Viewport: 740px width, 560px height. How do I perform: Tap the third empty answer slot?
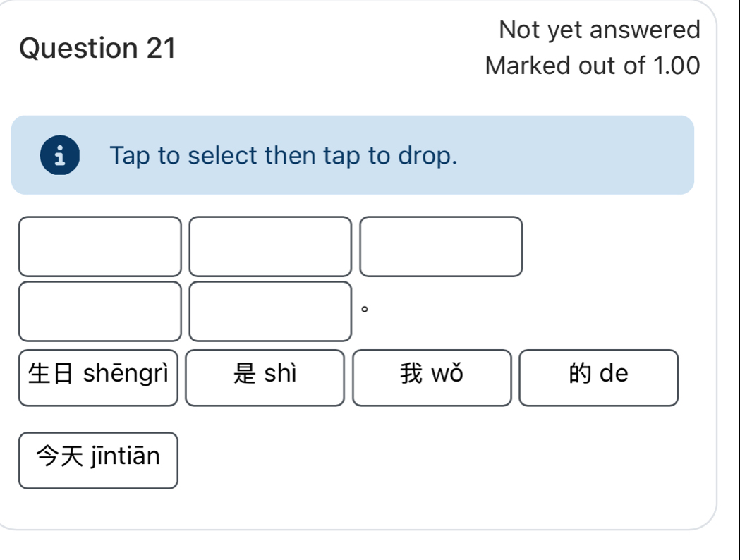pyautogui.click(x=441, y=247)
